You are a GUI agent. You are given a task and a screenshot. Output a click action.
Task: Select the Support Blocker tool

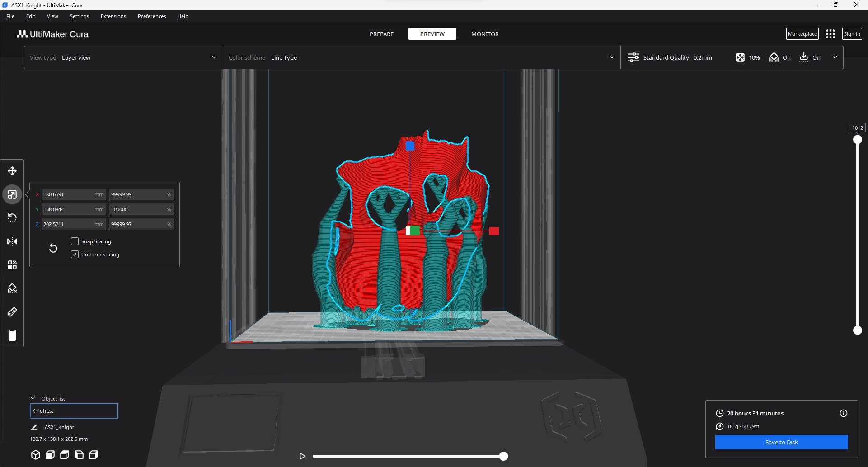(12, 288)
